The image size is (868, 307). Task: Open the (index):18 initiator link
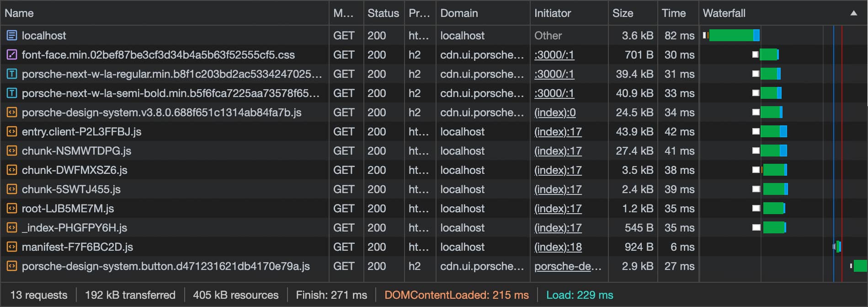click(558, 247)
